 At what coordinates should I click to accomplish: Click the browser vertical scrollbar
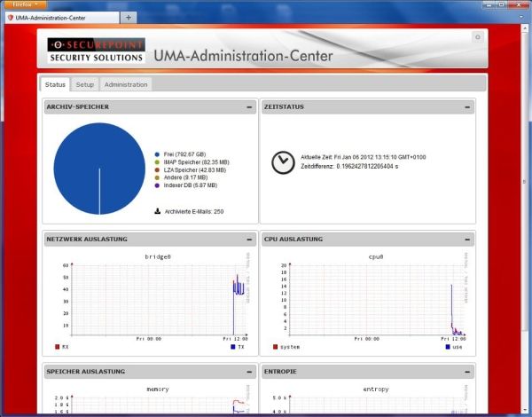click(525, 217)
